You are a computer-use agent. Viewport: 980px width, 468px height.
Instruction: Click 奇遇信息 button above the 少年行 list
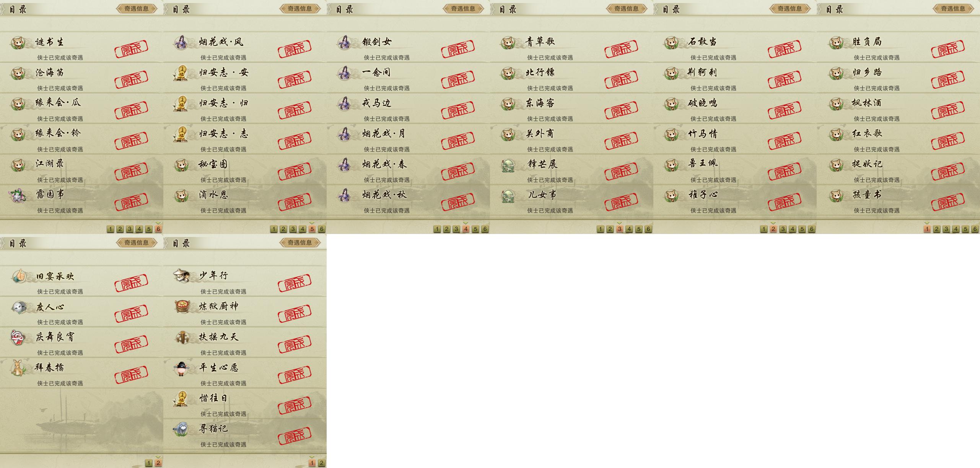[x=300, y=242]
